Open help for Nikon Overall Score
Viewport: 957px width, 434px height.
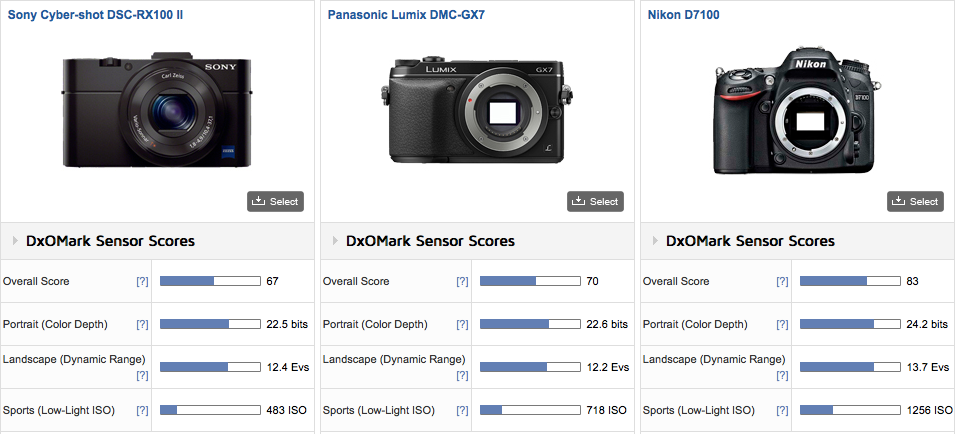tap(782, 282)
